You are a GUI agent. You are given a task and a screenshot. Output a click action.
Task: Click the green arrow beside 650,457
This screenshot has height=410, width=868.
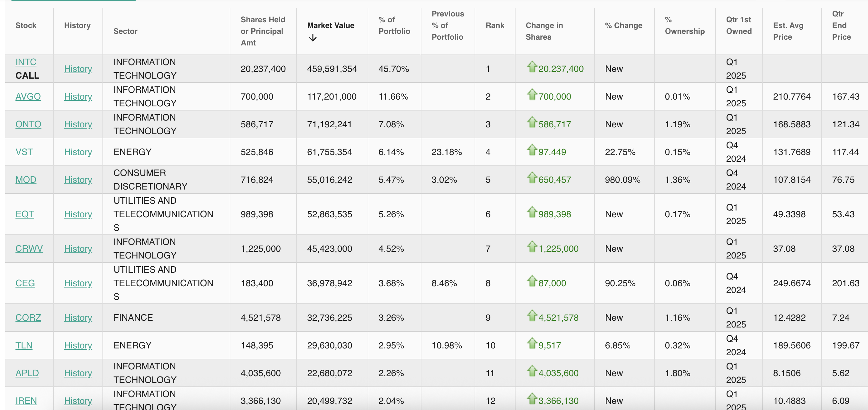pyautogui.click(x=532, y=177)
